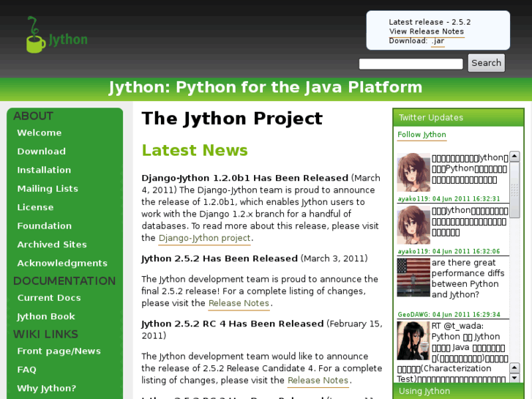Viewport: 532px width, 399px height.
Task: Open Release Notes link for Jython 2.5.2 final
Action: click(x=239, y=303)
